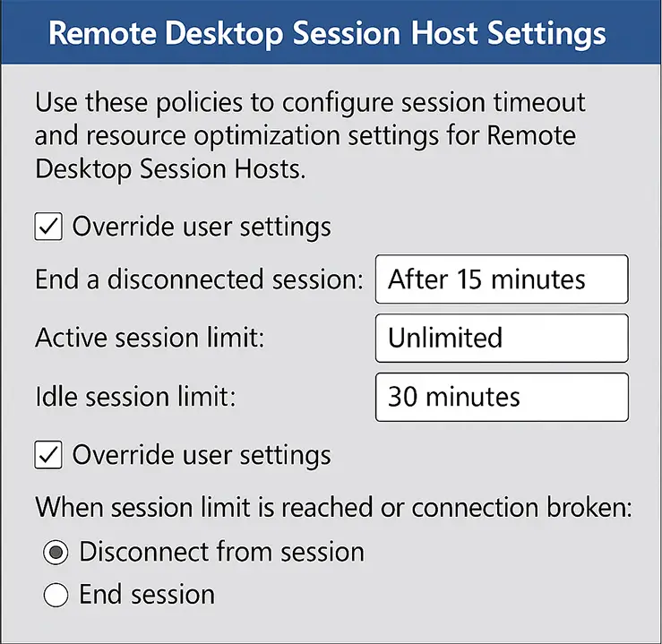Open the Idle session limit dropdown

[x=502, y=396]
